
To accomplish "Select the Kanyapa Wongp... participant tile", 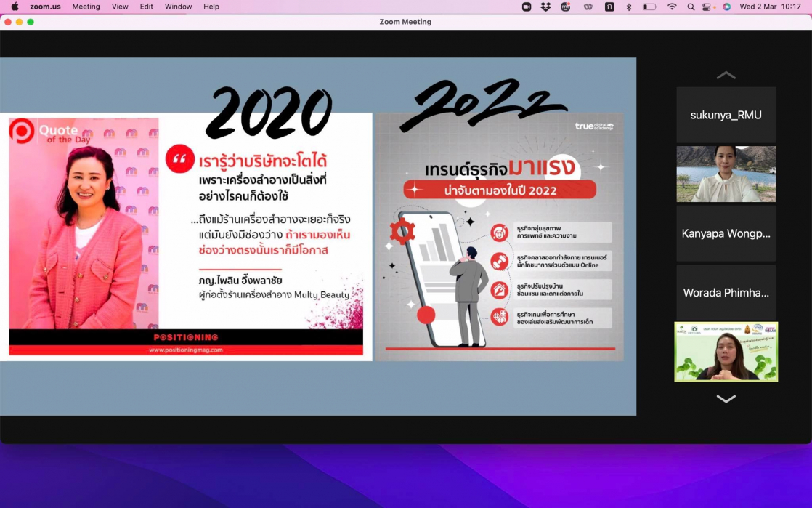I will [726, 233].
